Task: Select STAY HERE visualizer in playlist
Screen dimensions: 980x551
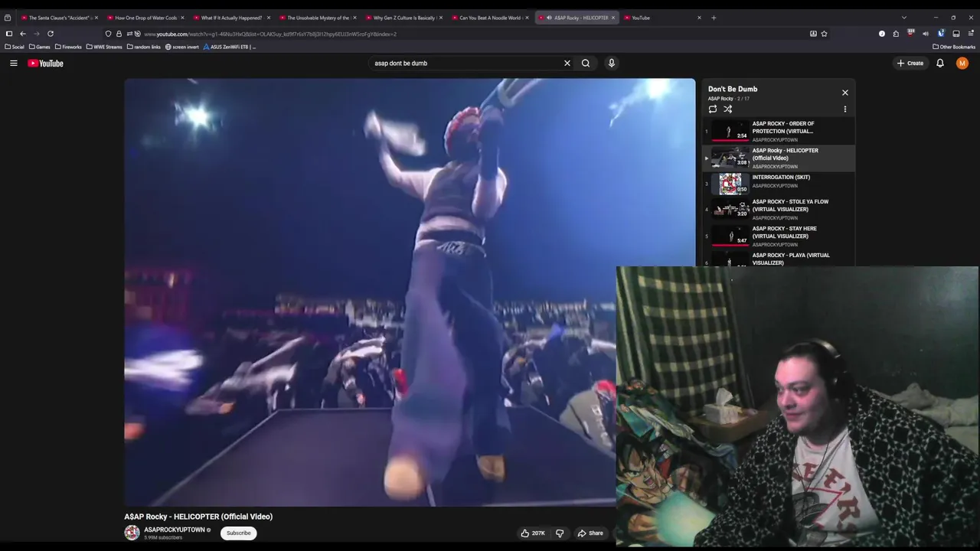Action: point(779,236)
